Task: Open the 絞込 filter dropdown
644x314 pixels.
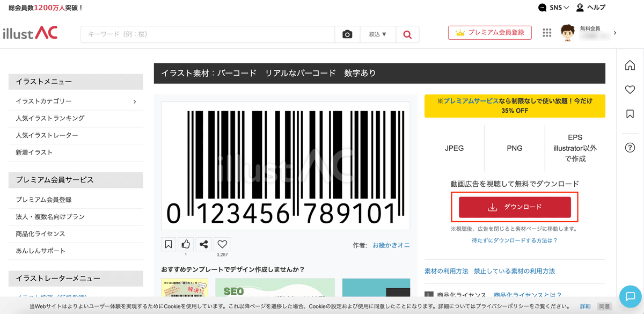Action: (378, 34)
